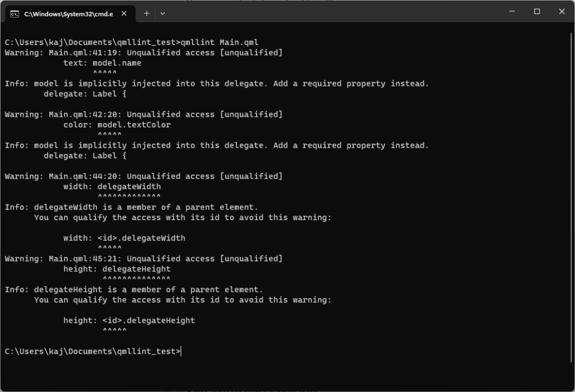The height and width of the screenshot is (392, 575).
Task: Click the Info line about implicit model injection
Action: coord(218,83)
